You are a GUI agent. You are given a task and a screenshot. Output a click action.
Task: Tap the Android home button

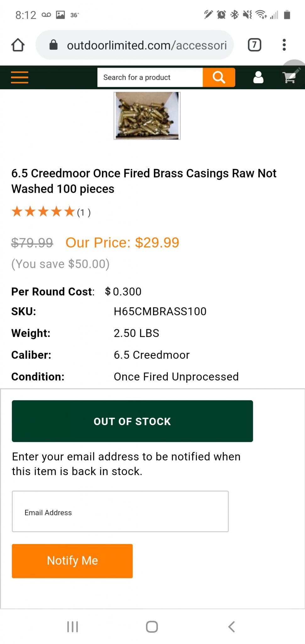pos(152,627)
